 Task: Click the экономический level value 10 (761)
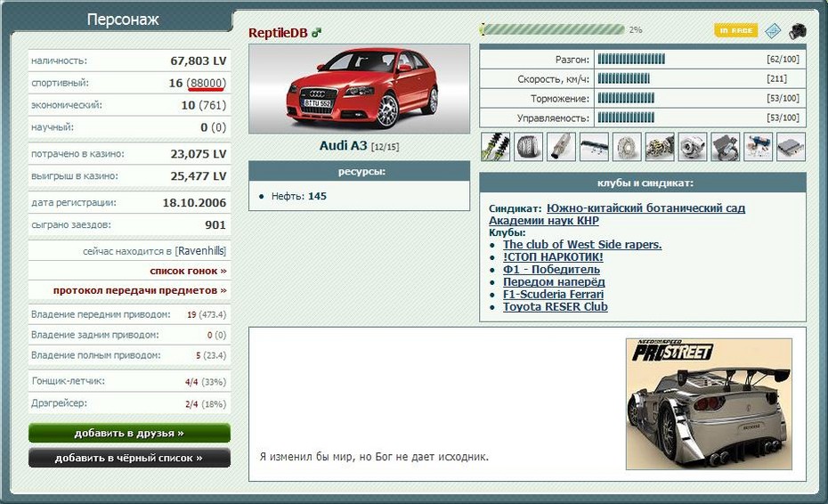(204, 105)
